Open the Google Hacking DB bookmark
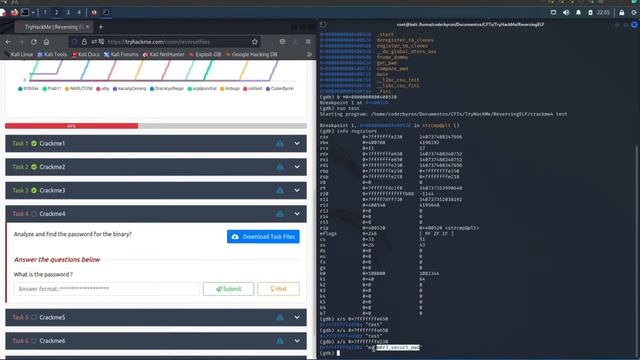Image resolution: width=640 pixels, height=360 pixels. tap(251, 54)
